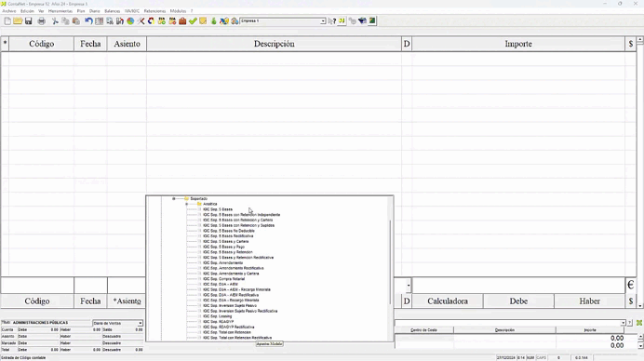Viewport: 644px width, 361px height.
Task: Open the Diario de Ventas dropdown
Action: tap(140, 323)
